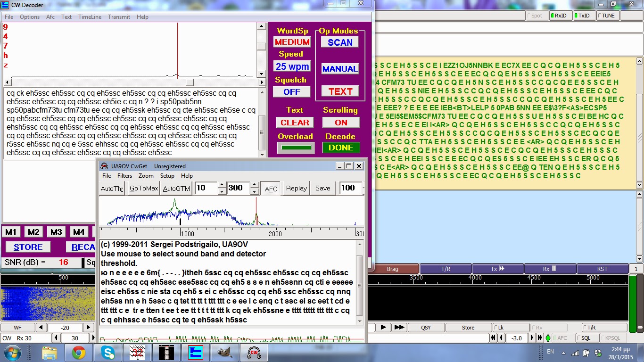Toggle AFC in the CwGet toolbar
This screenshot has width=644, height=362.
271,188
